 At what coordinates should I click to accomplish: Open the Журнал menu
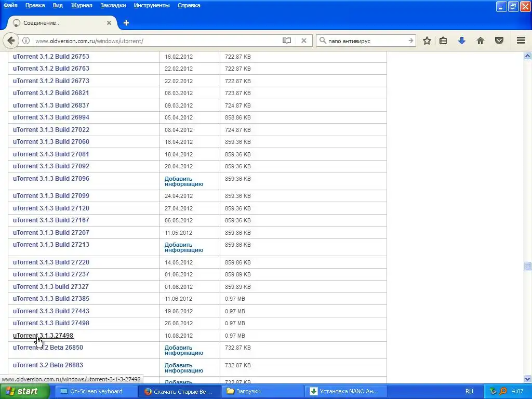(82, 5)
